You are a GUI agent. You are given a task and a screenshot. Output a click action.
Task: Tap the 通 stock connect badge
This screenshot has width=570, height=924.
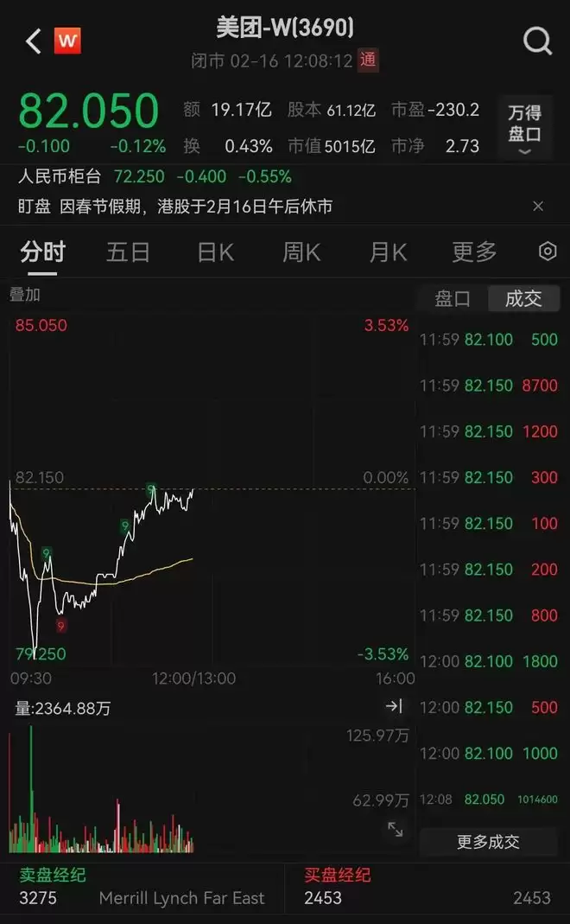tap(368, 61)
